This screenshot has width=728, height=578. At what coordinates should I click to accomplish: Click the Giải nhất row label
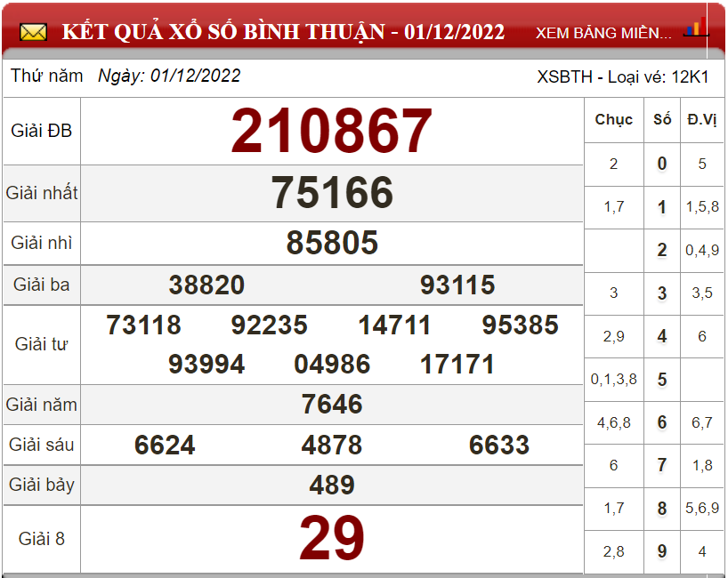(x=41, y=193)
